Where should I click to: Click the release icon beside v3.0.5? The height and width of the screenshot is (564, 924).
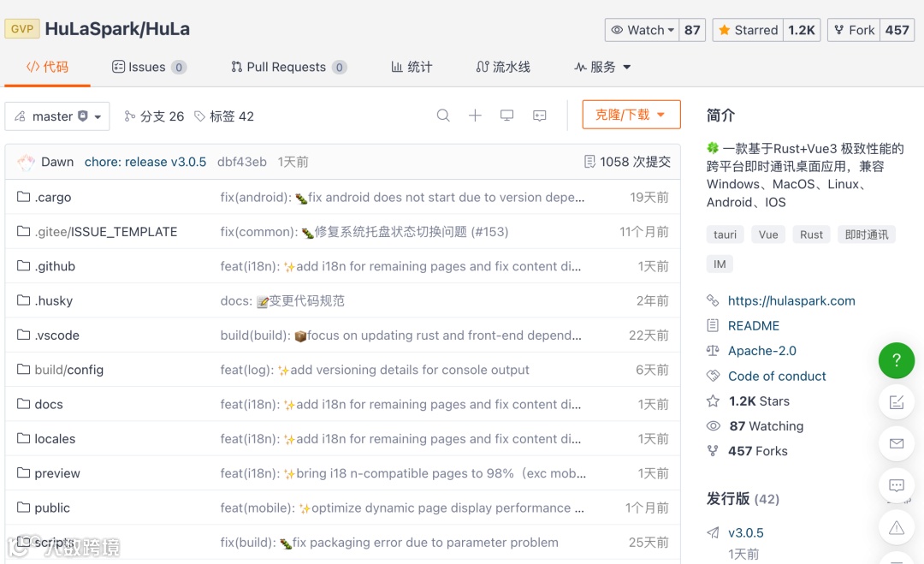tap(713, 533)
